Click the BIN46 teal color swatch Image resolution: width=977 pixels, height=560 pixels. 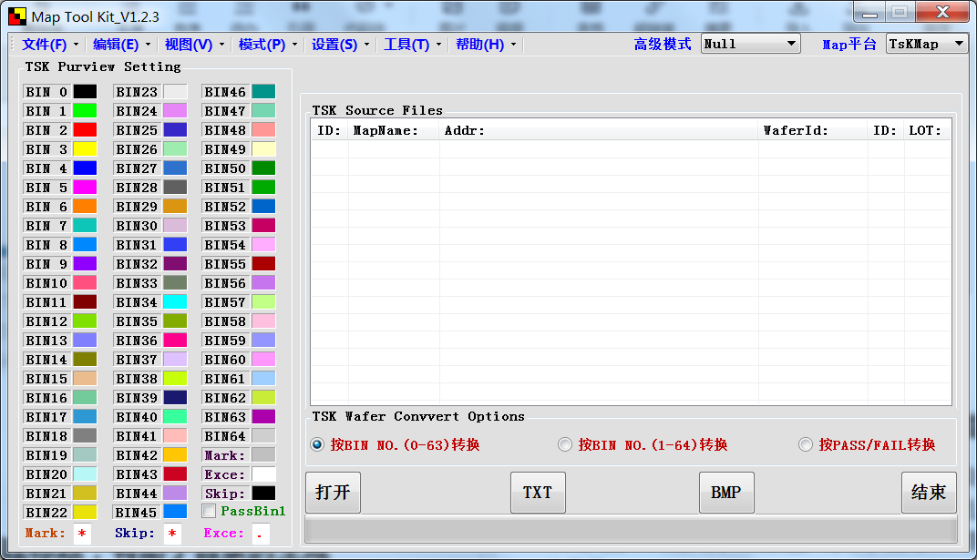[x=264, y=91]
